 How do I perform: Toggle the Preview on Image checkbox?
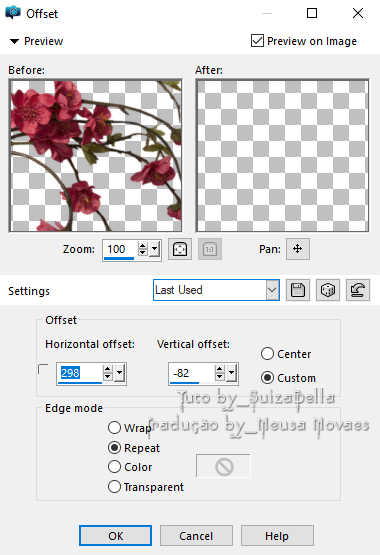pos(257,41)
